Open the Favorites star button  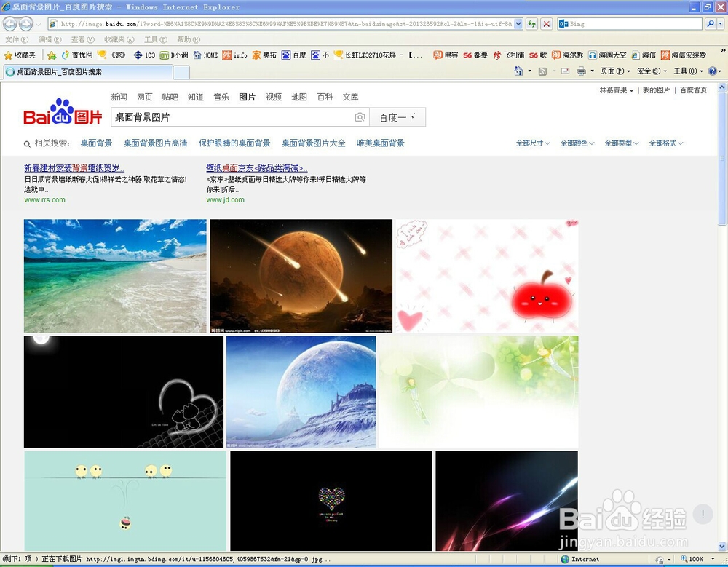click(20, 55)
